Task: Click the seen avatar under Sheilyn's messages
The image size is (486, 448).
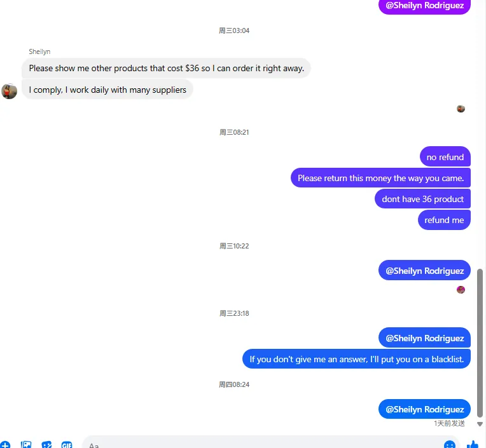Action: 461,109
